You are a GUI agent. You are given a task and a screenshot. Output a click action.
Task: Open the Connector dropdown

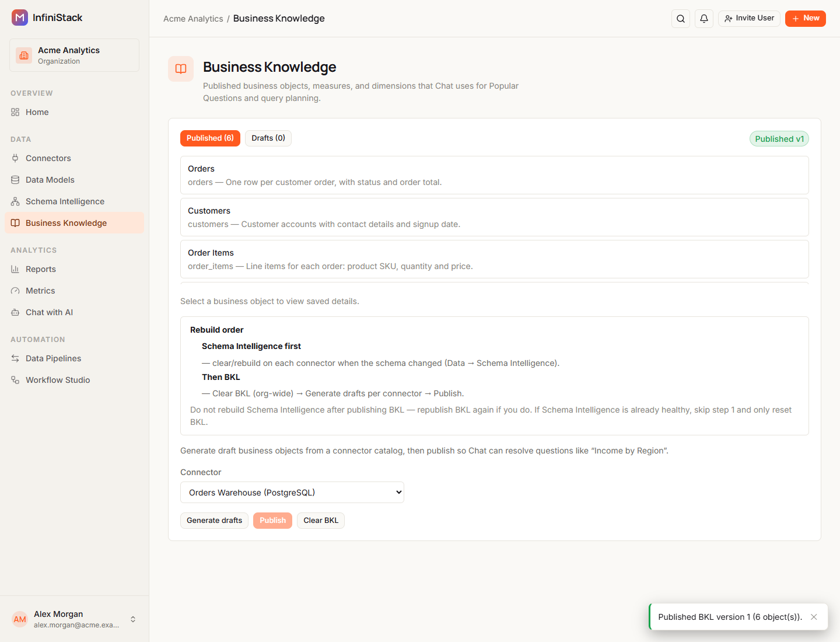(x=292, y=493)
